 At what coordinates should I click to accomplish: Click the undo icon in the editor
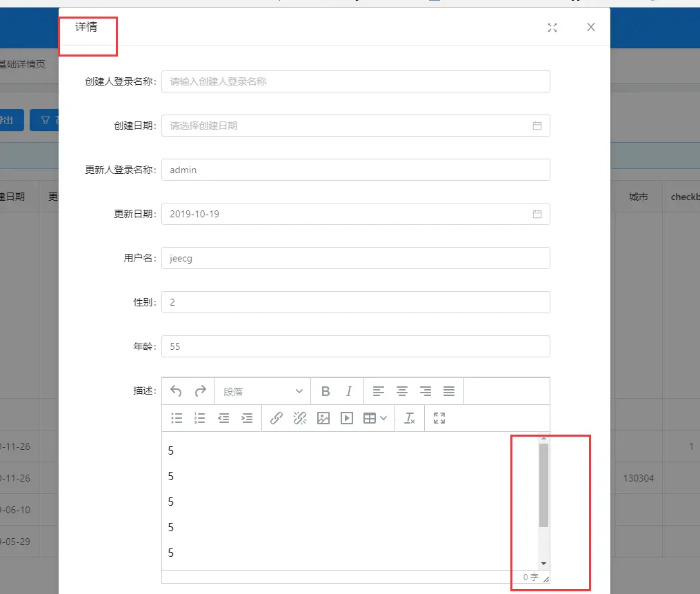(x=176, y=391)
